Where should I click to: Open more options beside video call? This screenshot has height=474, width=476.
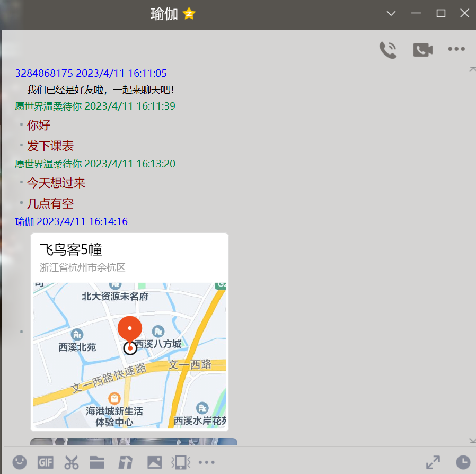pyautogui.click(x=456, y=49)
